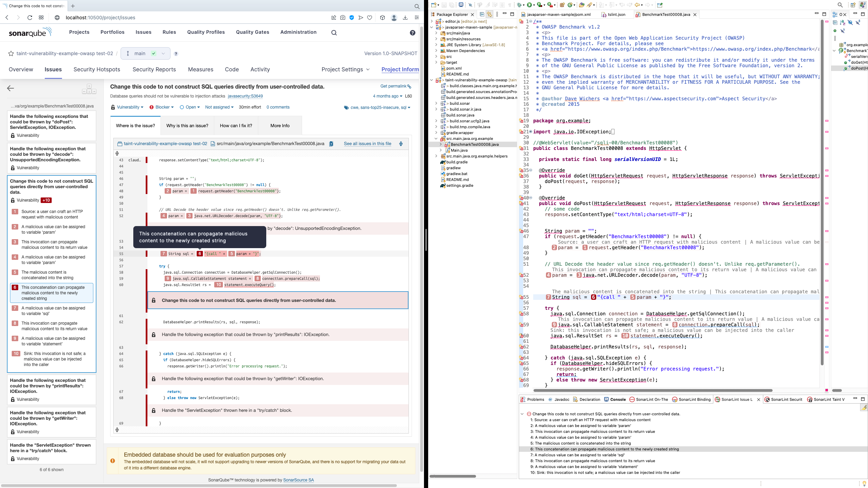Open cwe, sans-top25-insecure tags dropdown
The height and width of the screenshot is (488, 868).
pyautogui.click(x=377, y=108)
